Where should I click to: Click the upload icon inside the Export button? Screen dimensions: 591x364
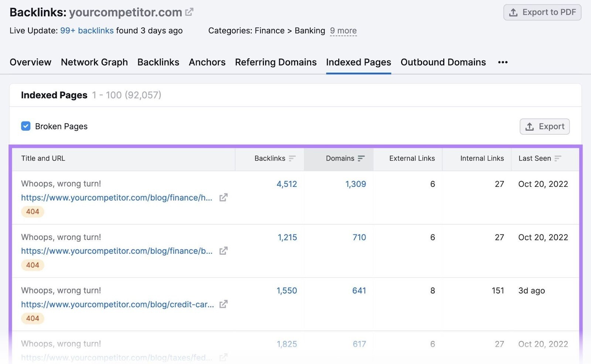[530, 126]
